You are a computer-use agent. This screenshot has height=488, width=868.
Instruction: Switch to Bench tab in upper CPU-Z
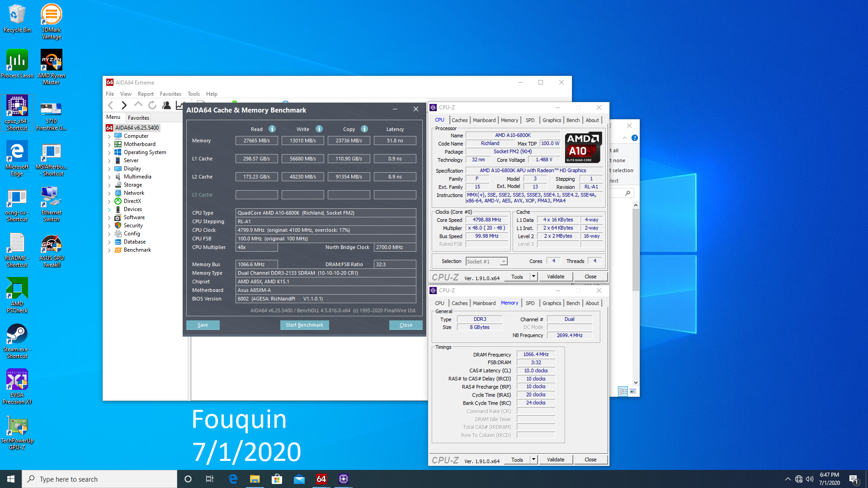(573, 120)
